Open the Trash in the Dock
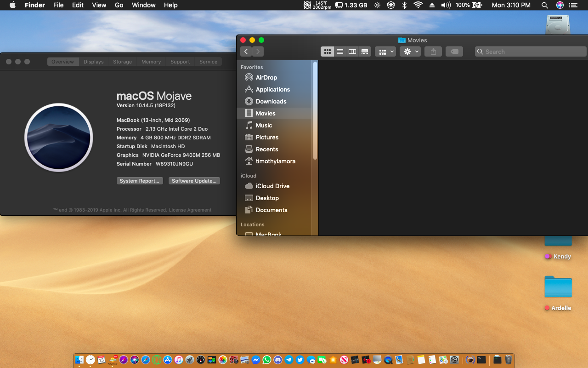588x368 pixels. point(509,360)
